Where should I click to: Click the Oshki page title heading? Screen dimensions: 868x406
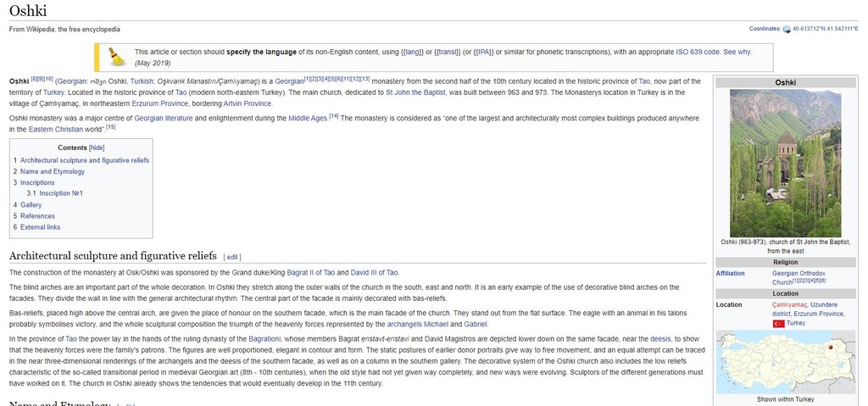pos(28,10)
